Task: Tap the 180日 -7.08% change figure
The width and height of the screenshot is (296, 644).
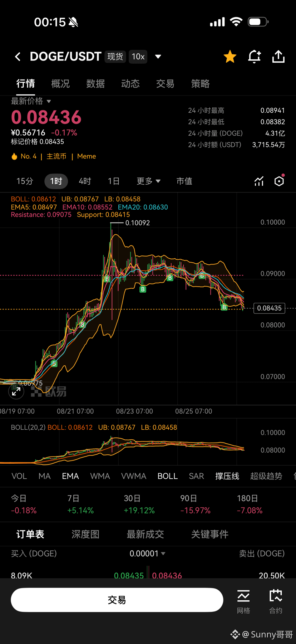Action: [x=250, y=511]
